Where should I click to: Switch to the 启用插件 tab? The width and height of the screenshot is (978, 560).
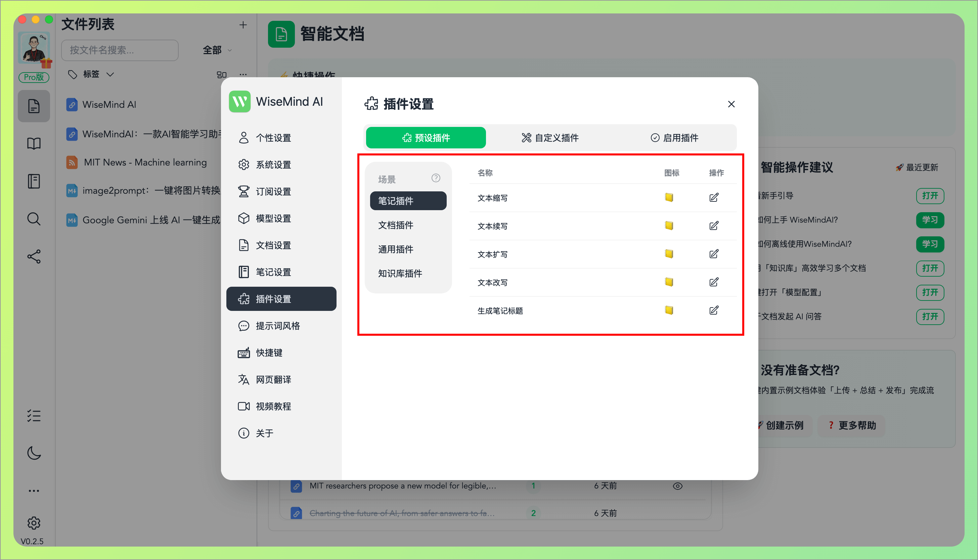tap(675, 138)
